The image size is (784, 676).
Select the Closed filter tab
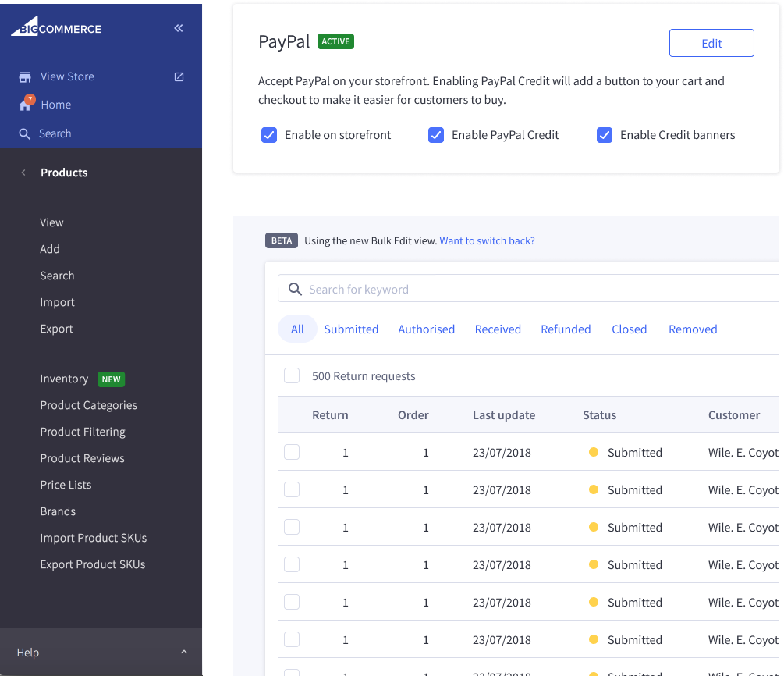pos(630,329)
